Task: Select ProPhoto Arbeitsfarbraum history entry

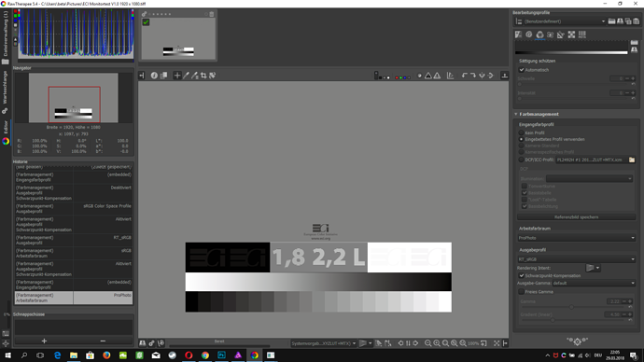Action: click(x=74, y=298)
